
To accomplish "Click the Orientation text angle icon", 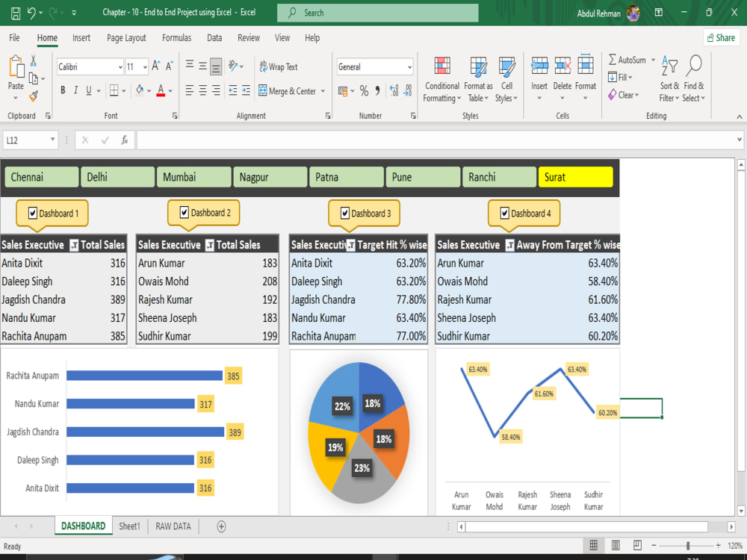I will 233,66.
